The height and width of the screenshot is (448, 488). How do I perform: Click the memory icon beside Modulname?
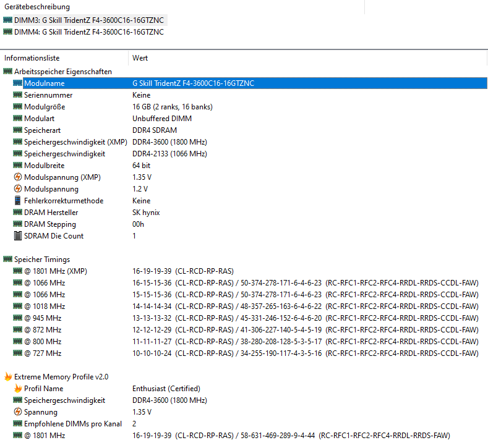click(18, 83)
